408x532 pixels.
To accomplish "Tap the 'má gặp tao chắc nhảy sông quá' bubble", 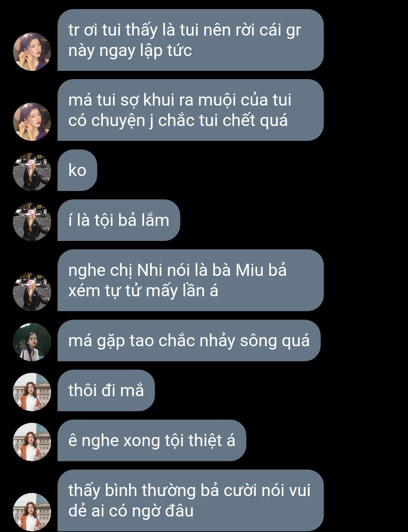I will point(189,341).
